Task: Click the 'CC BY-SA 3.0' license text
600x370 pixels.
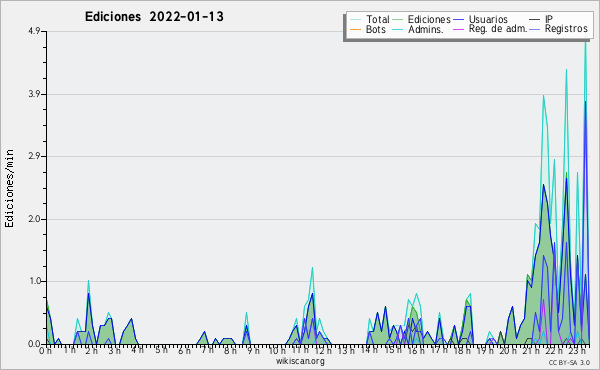Action: point(569,362)
